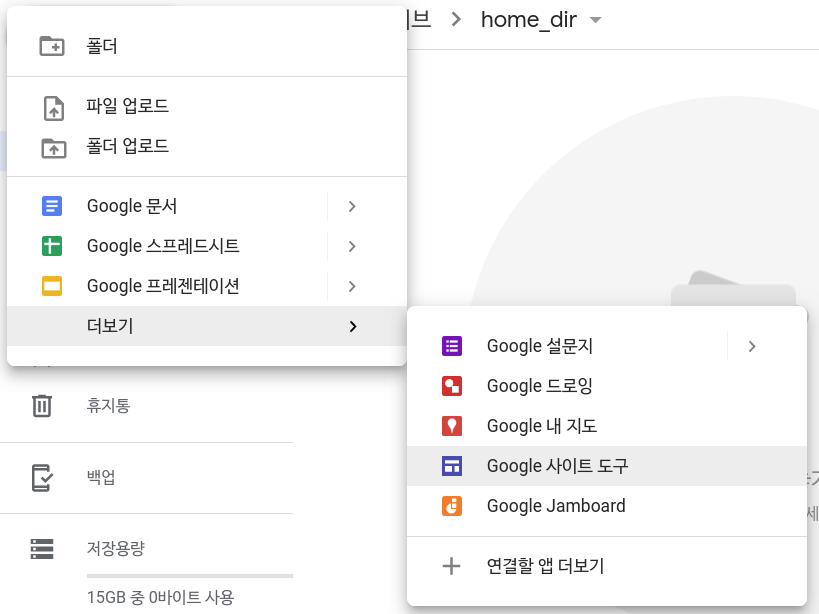819x614 pixels.
Task: Click the backup device icon
Action: coord(42,478)
